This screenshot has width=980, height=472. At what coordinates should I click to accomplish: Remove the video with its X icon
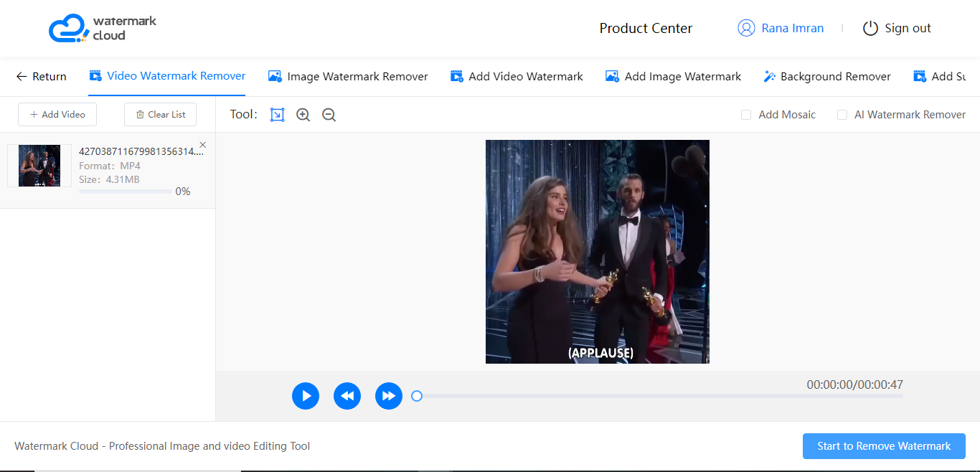click(x=203, y=145)
